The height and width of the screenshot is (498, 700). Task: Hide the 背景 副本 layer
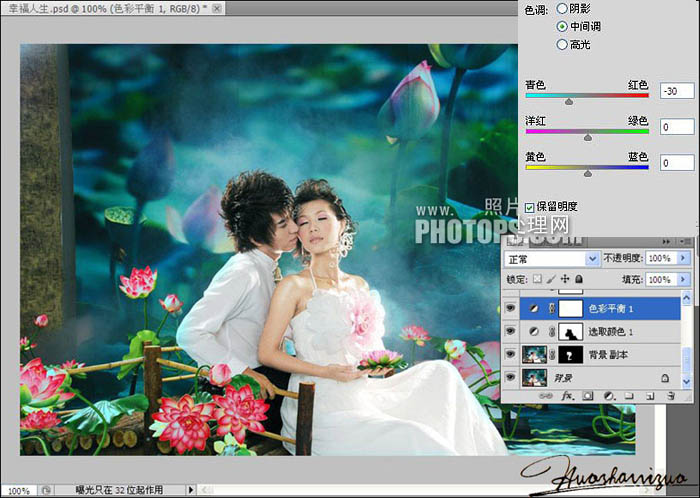point(510,355)
